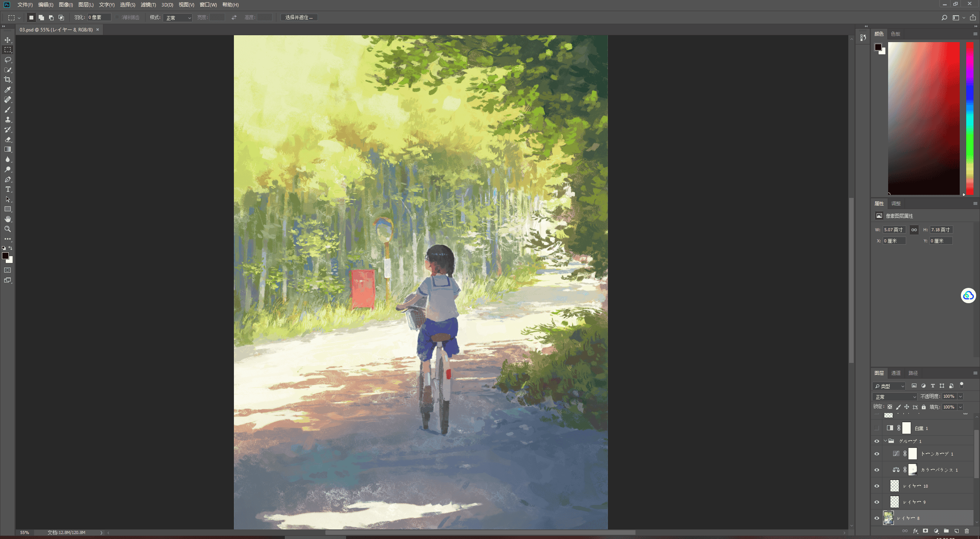
Task: Click the 羽化 feather input field
Action: (x=99, y=18)
